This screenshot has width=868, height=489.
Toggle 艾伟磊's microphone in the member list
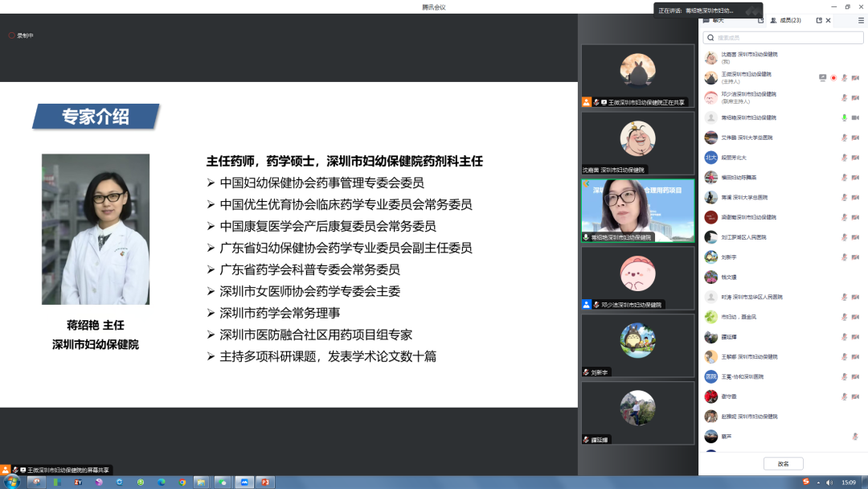843,137
